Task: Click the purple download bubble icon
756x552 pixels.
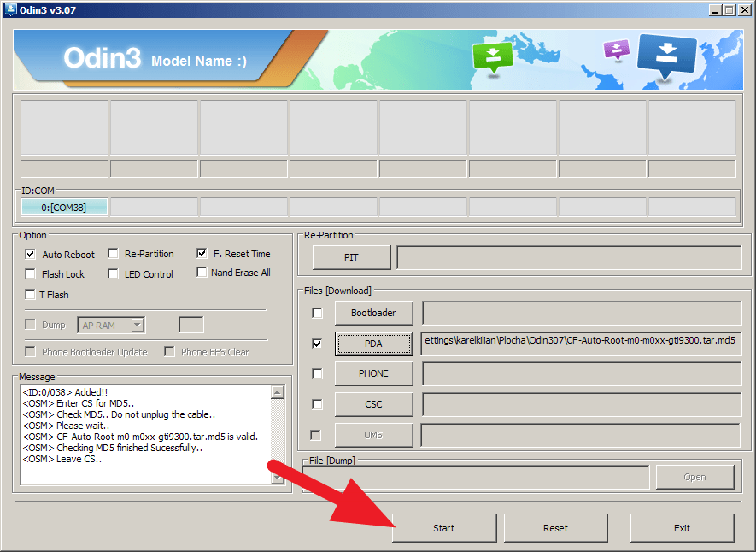Action: coord(617,50)
